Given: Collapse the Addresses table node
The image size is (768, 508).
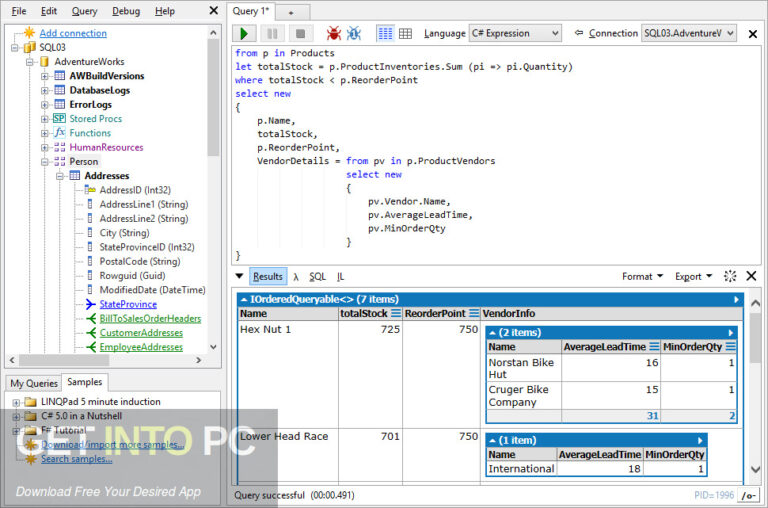Looking at the screenshot, I should point(60,175).
